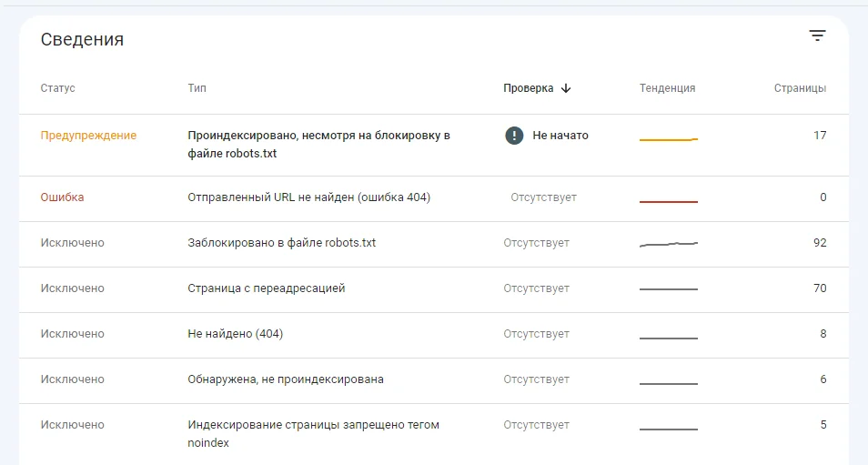
Task: Click the Тенденция column header
Action: coord(667,88)
